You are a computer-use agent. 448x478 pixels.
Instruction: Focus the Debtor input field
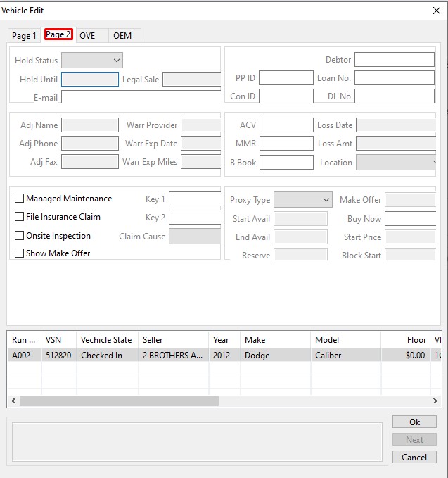[x=394, y=60]
